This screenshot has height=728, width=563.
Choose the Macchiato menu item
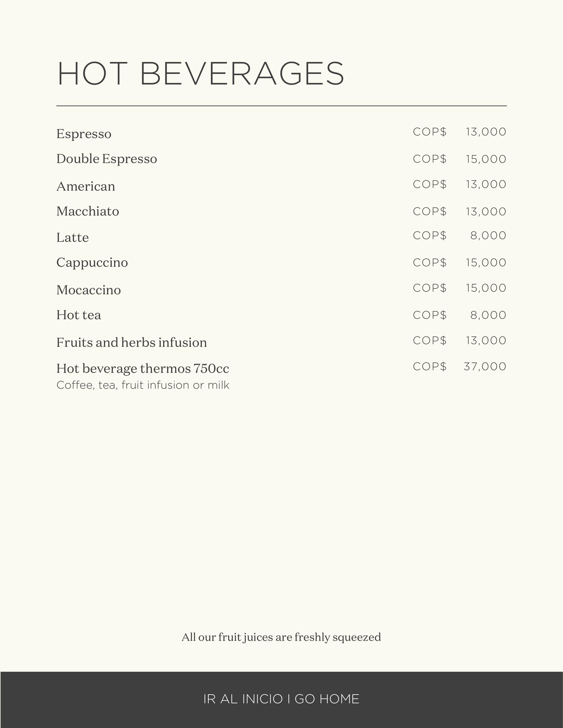point(88,211)
